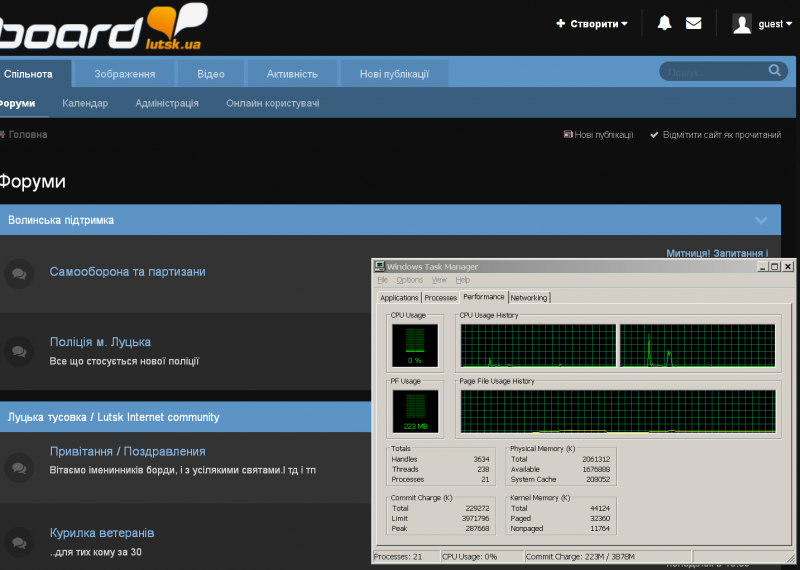800x570 pixels.
Task: Open the Календар subnavigation link
Action: point(85,103)
